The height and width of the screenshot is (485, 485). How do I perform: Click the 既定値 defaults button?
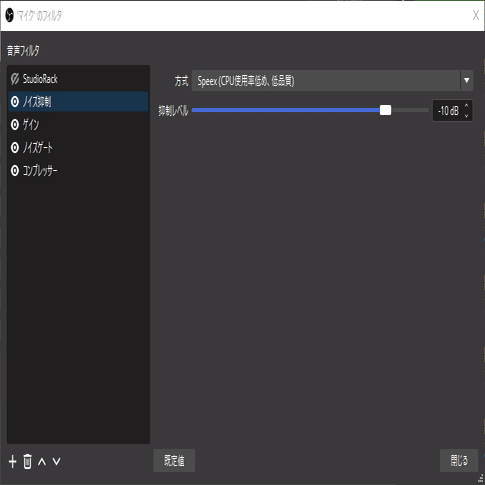[x=174, y=461]
